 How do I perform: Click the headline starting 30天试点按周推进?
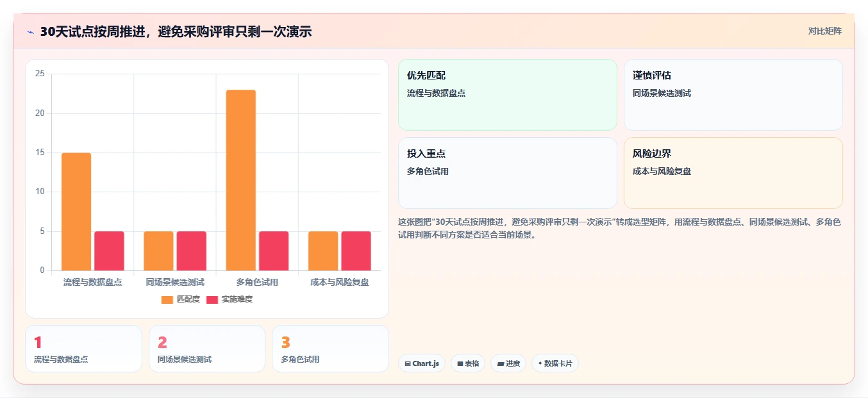(x=176, y=31)
